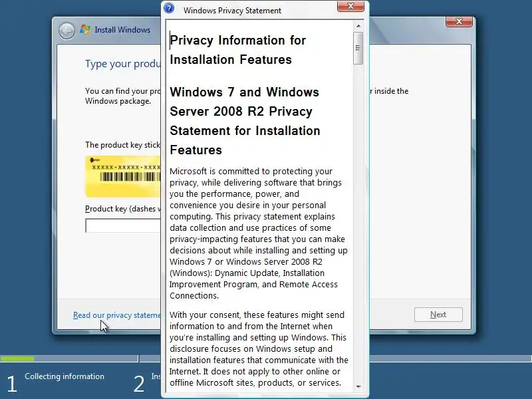The width and height of the screenshot is (532, 399).
Task: Click the 'With your consent' paragraph
Action: coord(259,348)
